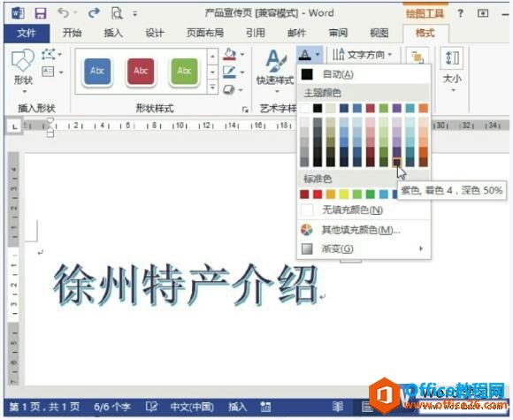Switch to the 审阅 Review tab
This screenshot has width=513, height=420.
pos(338,33)
